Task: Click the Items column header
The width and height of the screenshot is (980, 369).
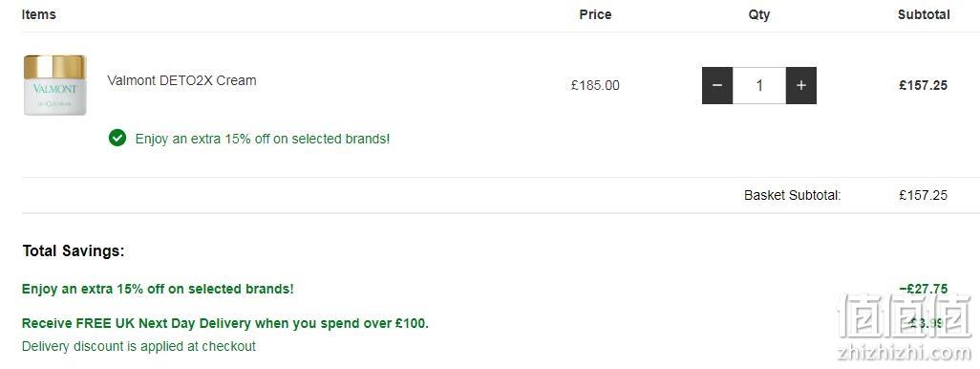Action: pyautogui.click(x=39, y=14)
